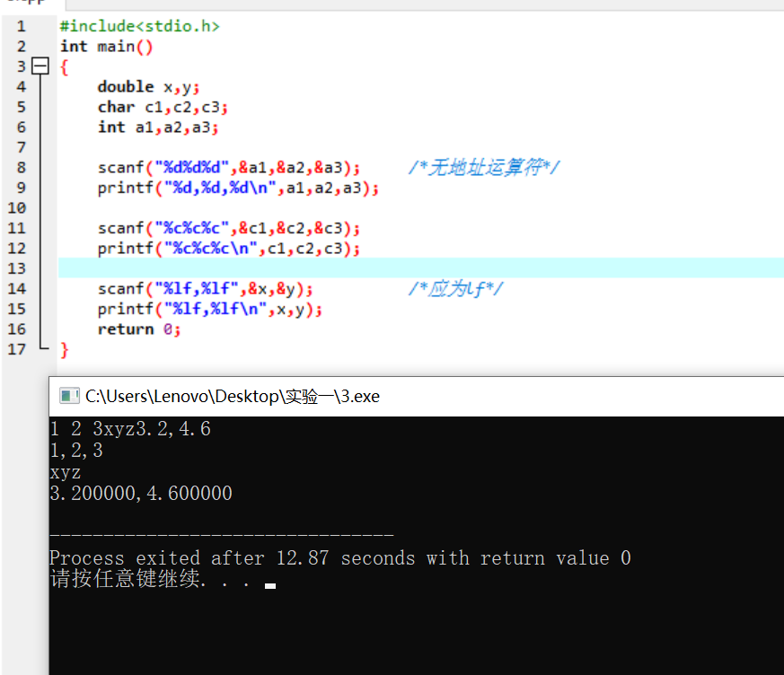Click the #include<stdio.h> line
Screen dimensions: 784x675
pyautogui.click(x=139, y=26)
